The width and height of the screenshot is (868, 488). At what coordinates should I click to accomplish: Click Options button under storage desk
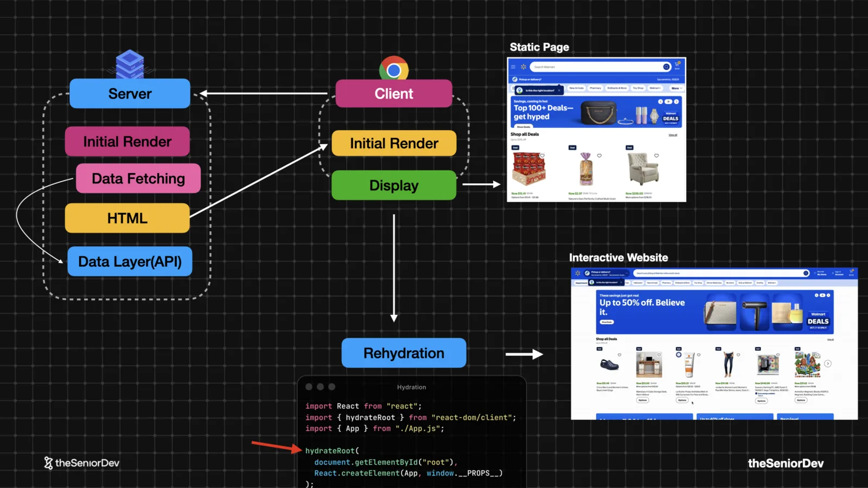click(643, 400)
